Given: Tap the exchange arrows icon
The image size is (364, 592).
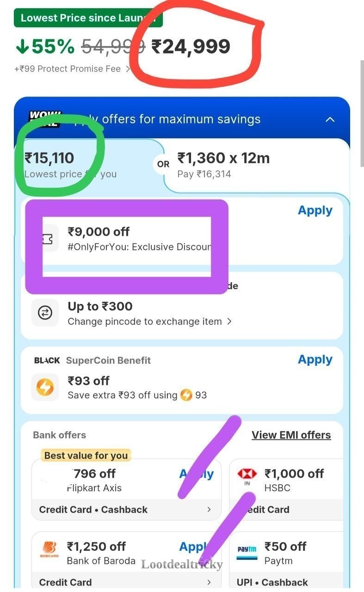Looking at the screenshot, I should tap(45, 313).
